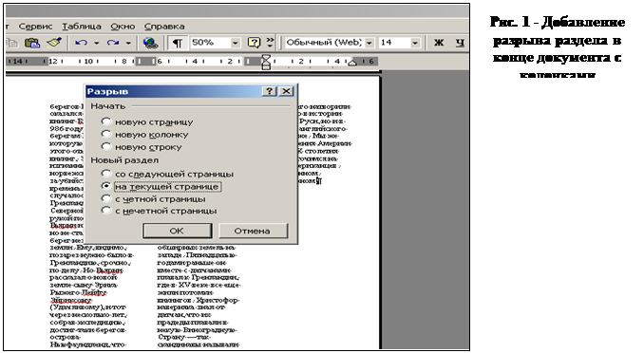Choose 'с четной страницы' section break

tap(106, 198)
